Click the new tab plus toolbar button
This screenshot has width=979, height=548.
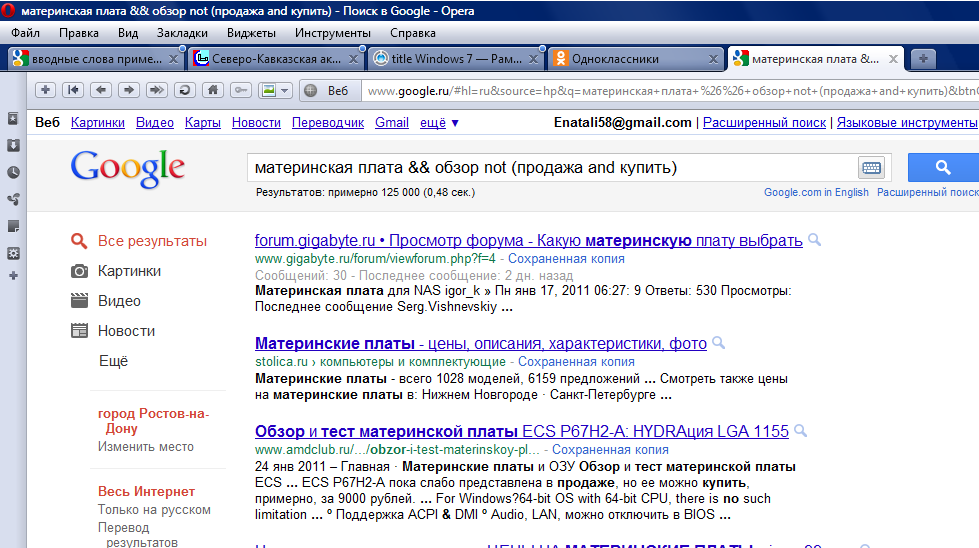(46, 91)
